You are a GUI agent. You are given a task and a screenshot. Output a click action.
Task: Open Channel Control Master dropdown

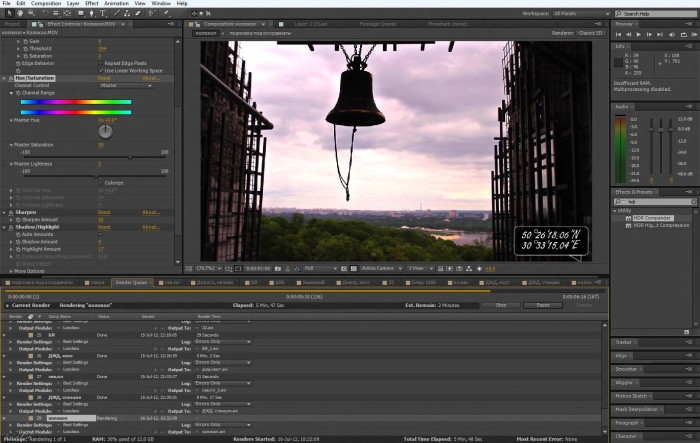pyautogui.click(x=125, y=85)
